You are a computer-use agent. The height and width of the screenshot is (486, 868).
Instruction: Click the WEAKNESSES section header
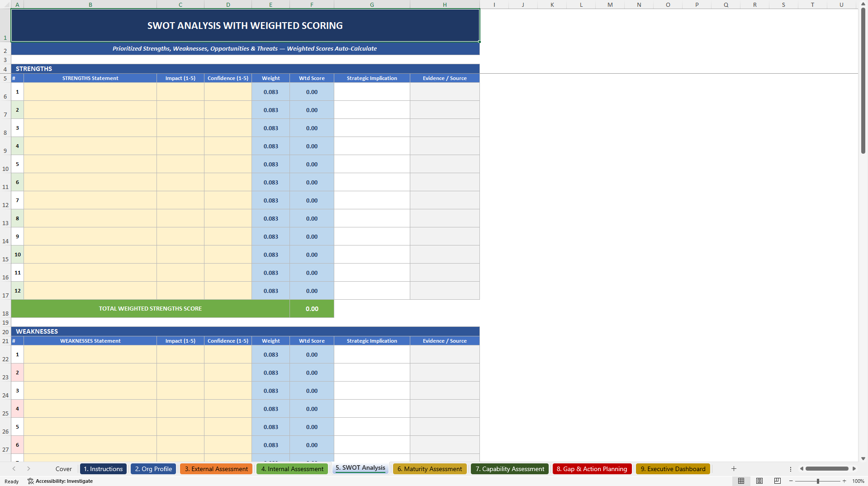click(x=245, y=331)
